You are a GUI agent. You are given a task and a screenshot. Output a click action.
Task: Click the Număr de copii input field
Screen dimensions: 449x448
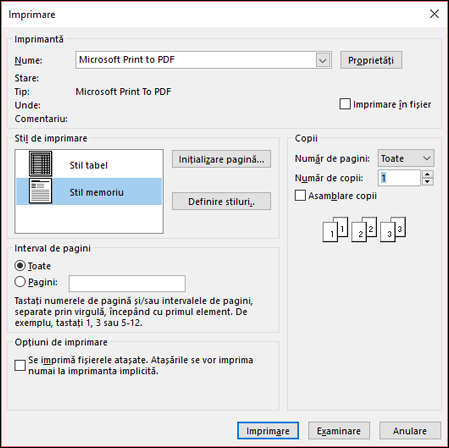click(x=399, y=178)
